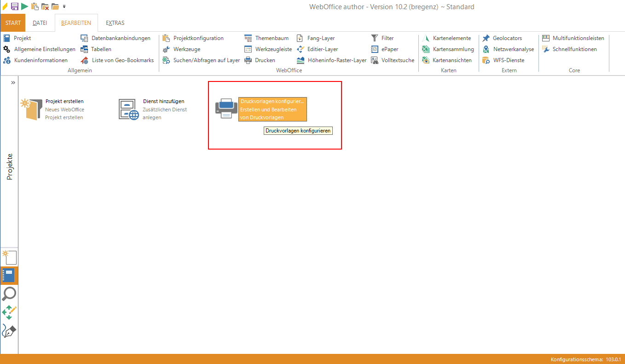The image size is (625, 364).
Task: Open the Editier-Layer command
Action: (x=317, y=49)
